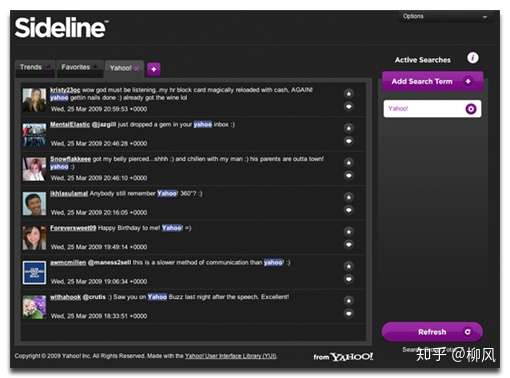Image resolution: width=510 pixels, height=378 pixels.
Task: Click the 'Active Searches' heading
Action: (422, 60)
